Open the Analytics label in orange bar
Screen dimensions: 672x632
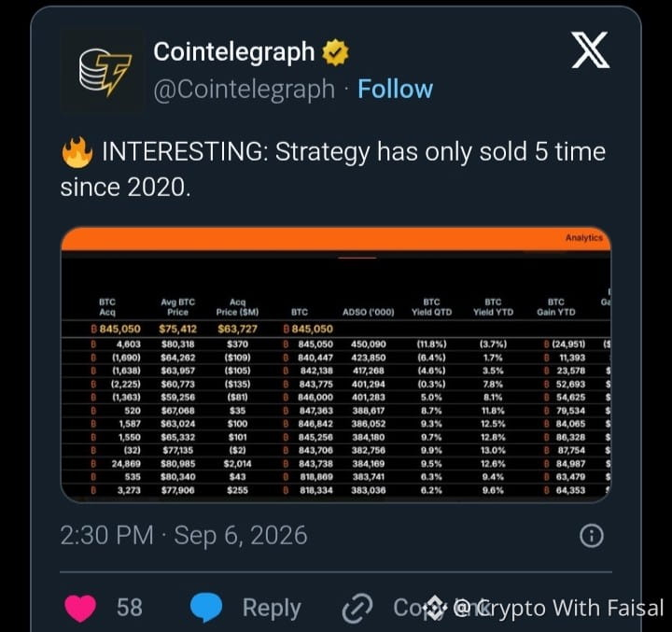pyautogui.click(x=583, y=237)
